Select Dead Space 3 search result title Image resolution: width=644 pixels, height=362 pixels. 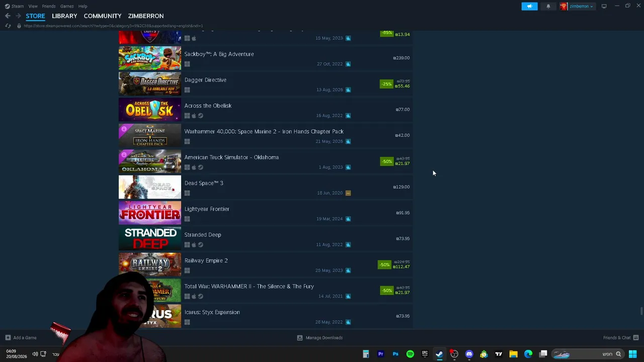click(204, 183)
